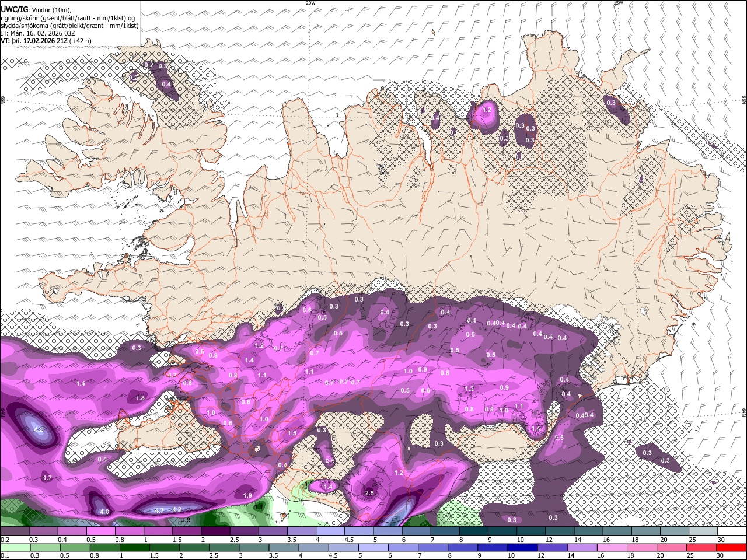Click the snow legend swatch between 8 and 9
The height and width of the screenshot is (560, 747).
tap(473, 531)
